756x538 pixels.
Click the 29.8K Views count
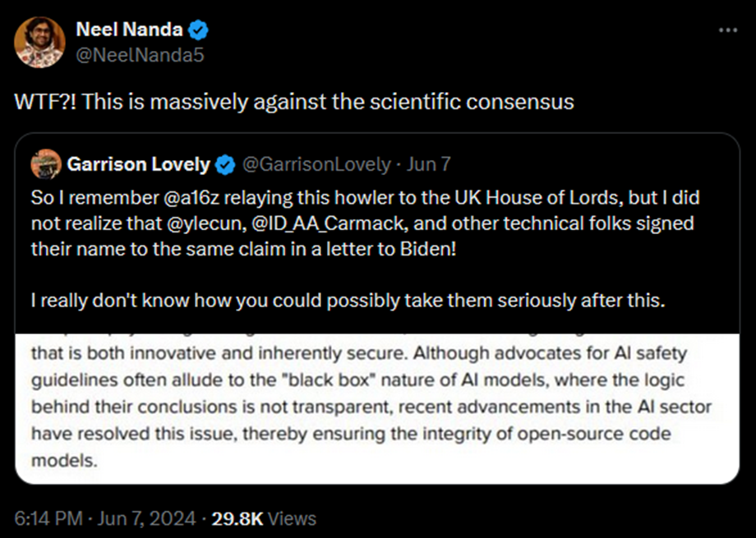263,518
